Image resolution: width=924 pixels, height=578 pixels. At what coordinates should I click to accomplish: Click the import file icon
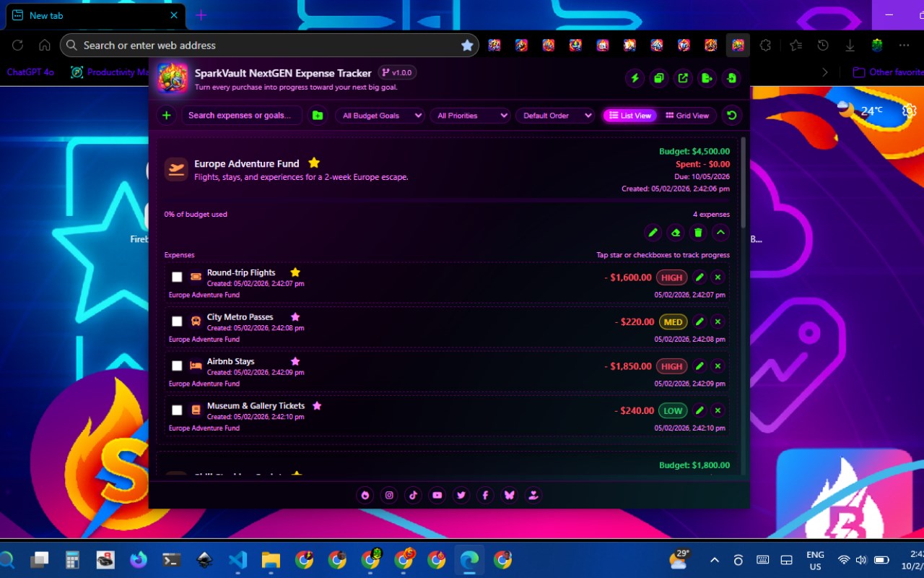[732, 78]
